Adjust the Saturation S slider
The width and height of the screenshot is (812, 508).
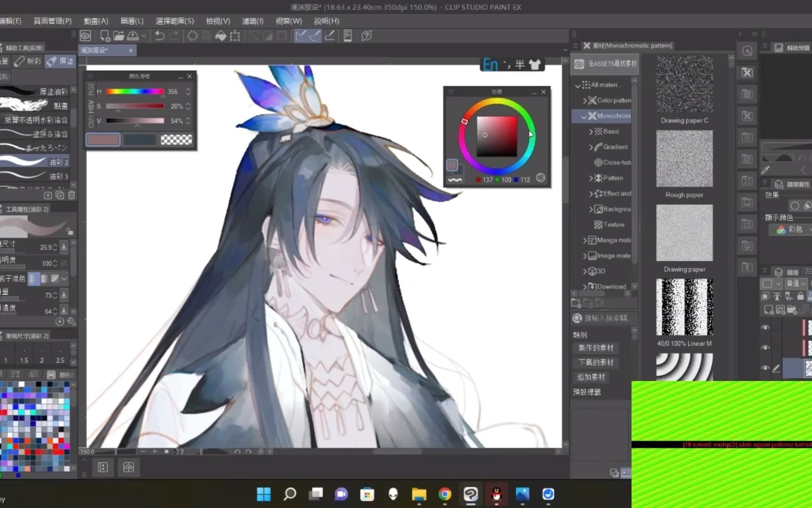[x=135, y=106]
